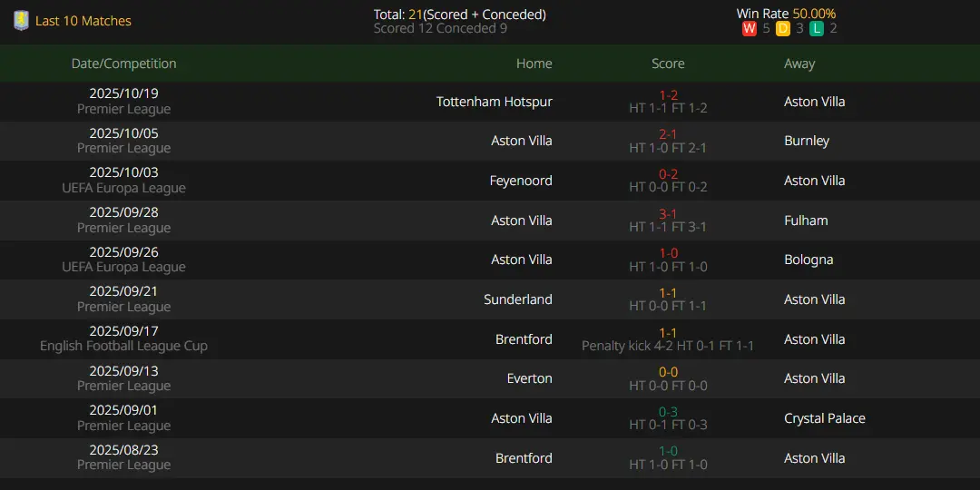Select the Score column header
980x490 pixels.
pyautogui.click(x=668, y=64)
